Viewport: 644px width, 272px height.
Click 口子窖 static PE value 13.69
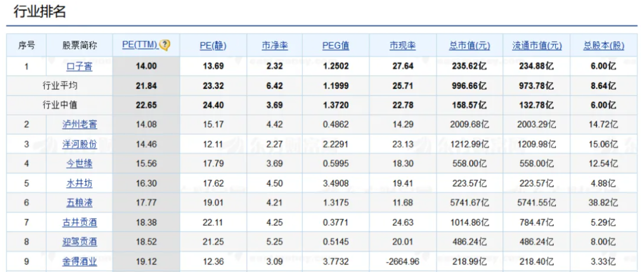213,66
